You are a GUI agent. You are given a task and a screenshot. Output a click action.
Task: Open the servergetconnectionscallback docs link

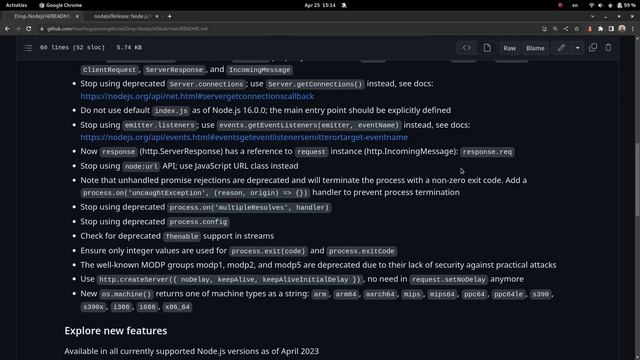point(197,96)
